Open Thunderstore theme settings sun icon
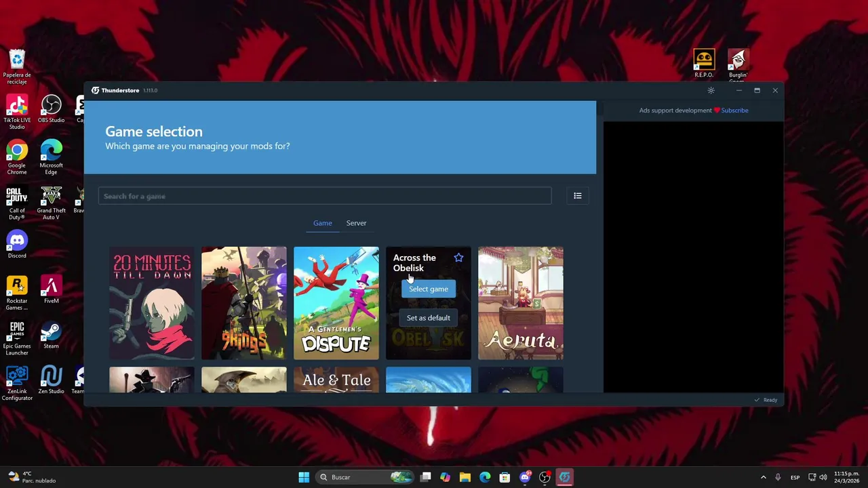This screenshot has height=488, width=868. [x=711, y=90]
